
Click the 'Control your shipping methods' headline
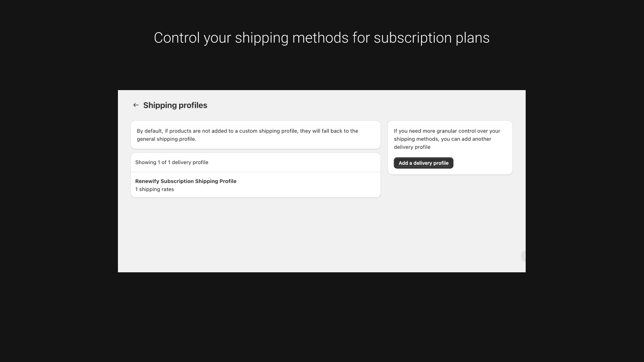coord(322,38)
